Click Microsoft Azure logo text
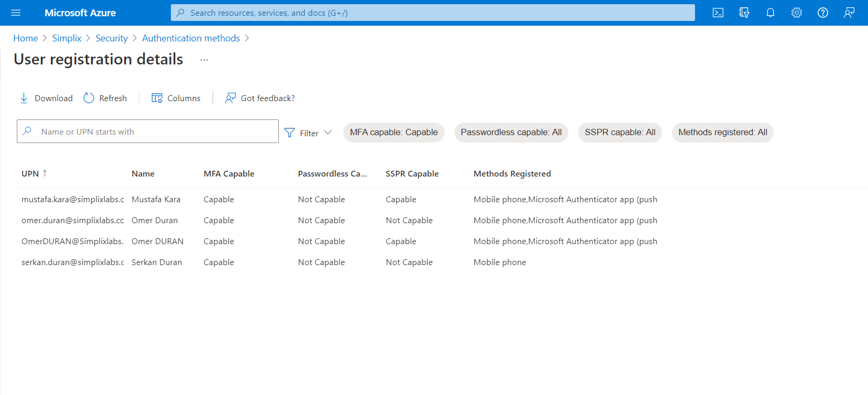Screen dimensions: 868x395 80,13
